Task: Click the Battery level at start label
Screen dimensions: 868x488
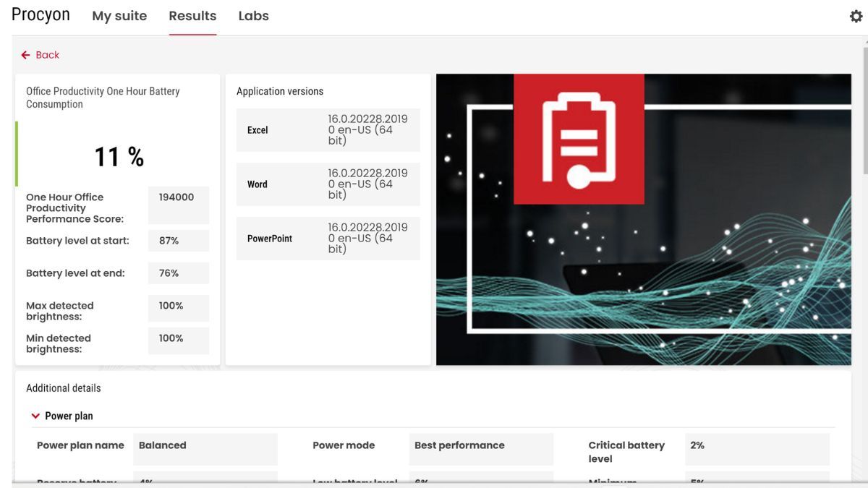Action: pyautogui.click(x=77, y=241)
